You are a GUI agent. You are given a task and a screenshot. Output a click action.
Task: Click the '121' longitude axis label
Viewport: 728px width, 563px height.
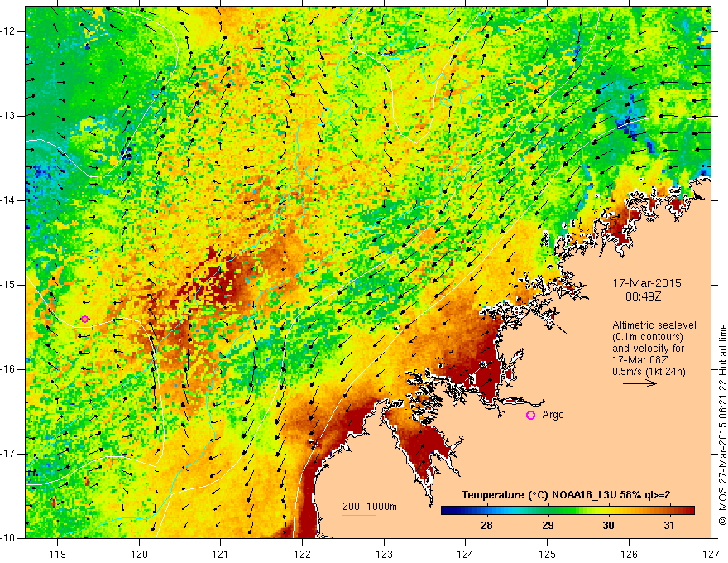(x=221, y=554)
